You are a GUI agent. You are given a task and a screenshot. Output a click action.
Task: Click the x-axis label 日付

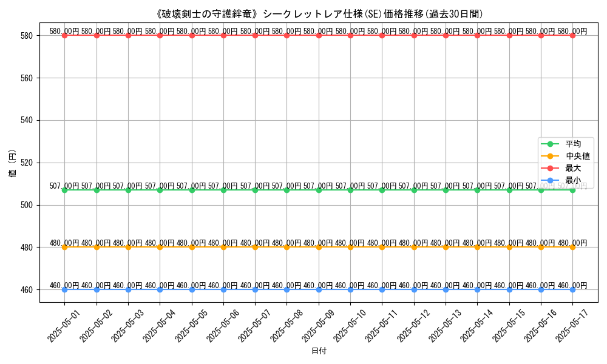(x=319, y=351)
